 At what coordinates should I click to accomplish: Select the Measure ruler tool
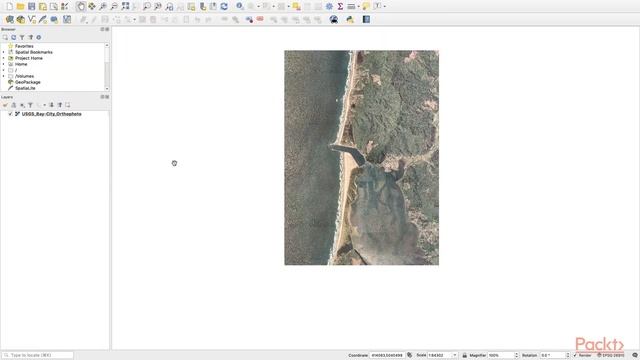351,7
